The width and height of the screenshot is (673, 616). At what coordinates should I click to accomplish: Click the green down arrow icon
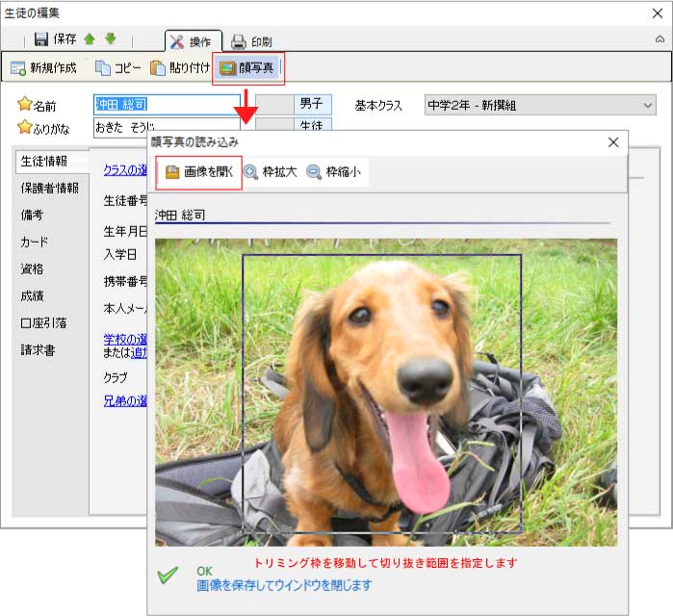tap(111, 38)
